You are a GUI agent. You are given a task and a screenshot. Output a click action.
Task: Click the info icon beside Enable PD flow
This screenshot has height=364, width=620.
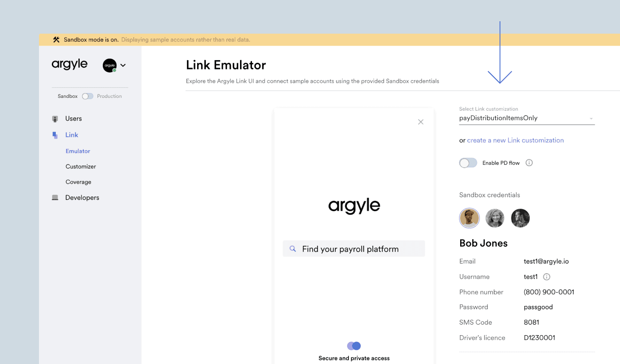click(x=529, y=163)
